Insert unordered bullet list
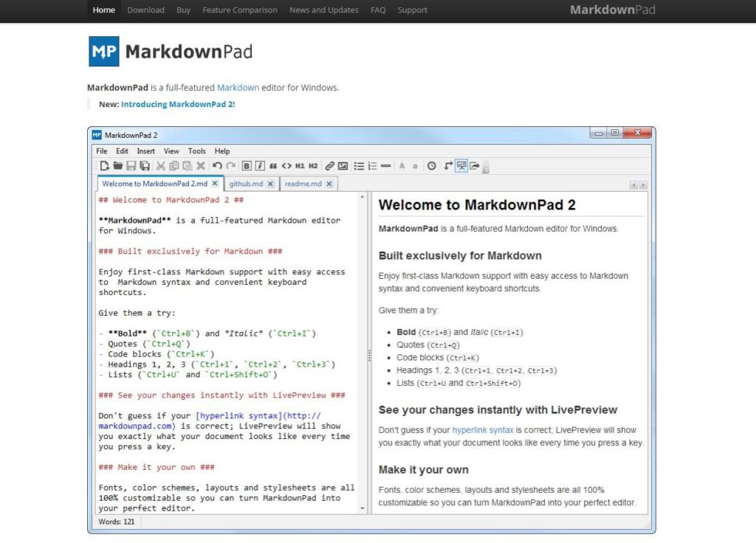The image size is (756, 543). click(359, 166)
